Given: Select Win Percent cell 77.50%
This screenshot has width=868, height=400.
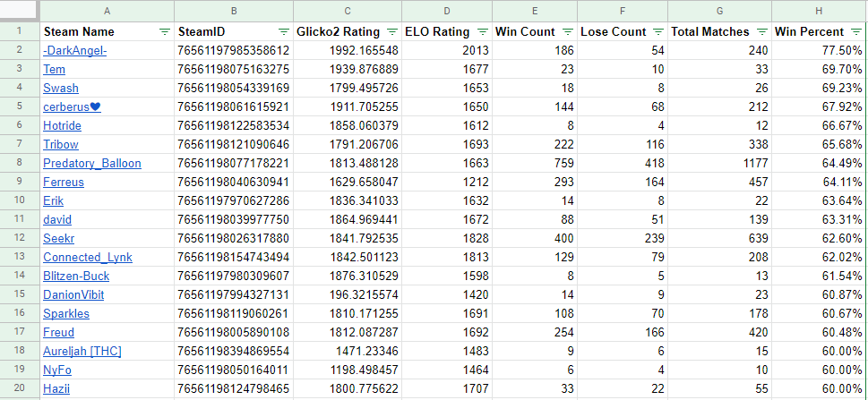Looking at the screenshot, I should coord(820,50).
